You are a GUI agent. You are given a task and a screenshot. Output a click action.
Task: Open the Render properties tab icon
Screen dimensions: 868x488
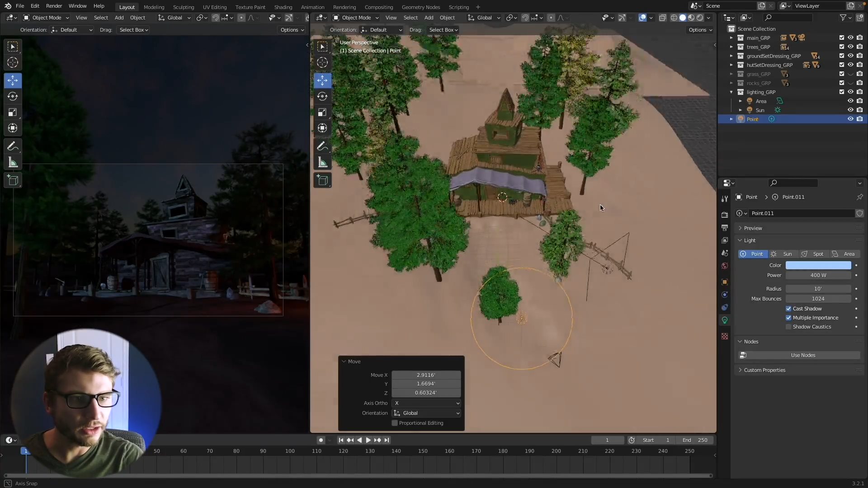[725, 215]
